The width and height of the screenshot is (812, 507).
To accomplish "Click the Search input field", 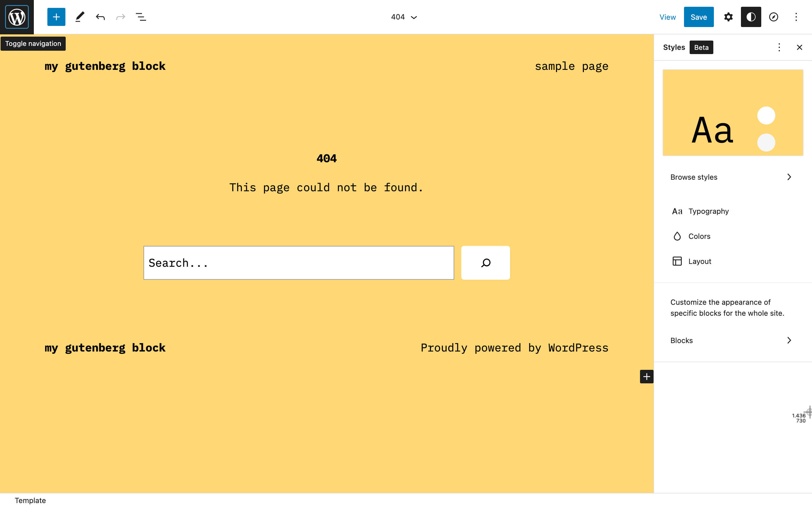I will coord(299,262).
